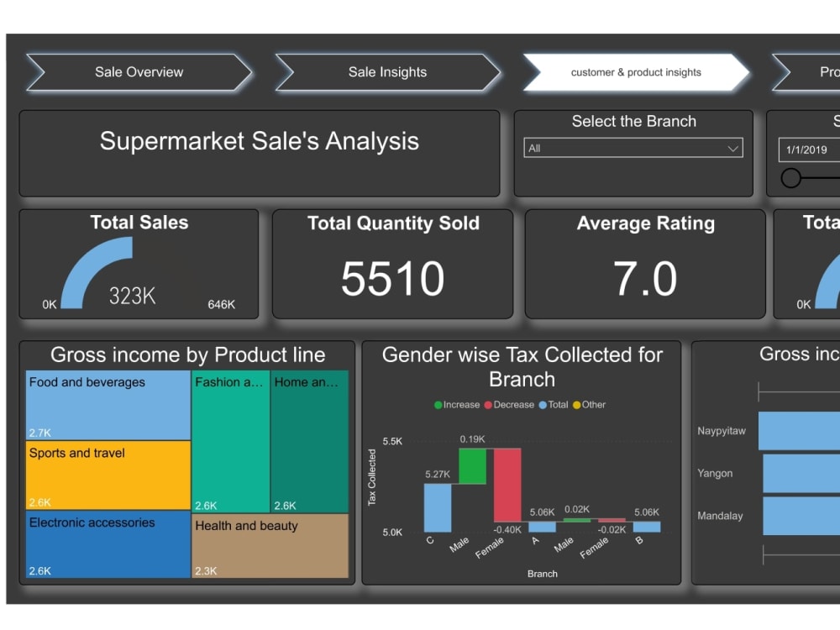This screenshot has width=840, height=630.
Task: Click the 646K gauge maximum label
Action: (221, 304)
